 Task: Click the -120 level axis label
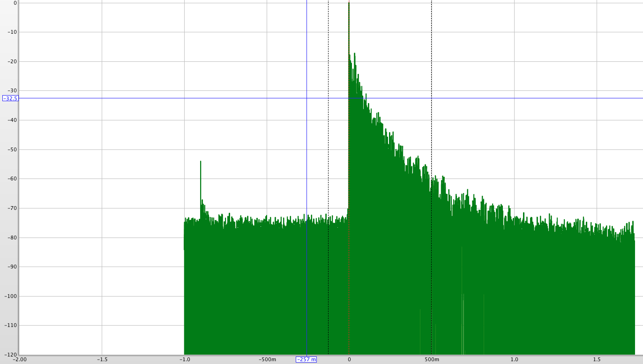(x=11, y=355)
